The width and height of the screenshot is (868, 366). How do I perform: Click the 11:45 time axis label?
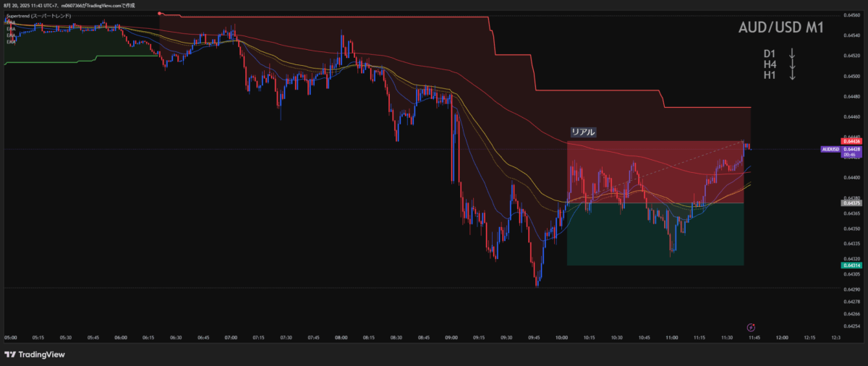coord(754,338)
